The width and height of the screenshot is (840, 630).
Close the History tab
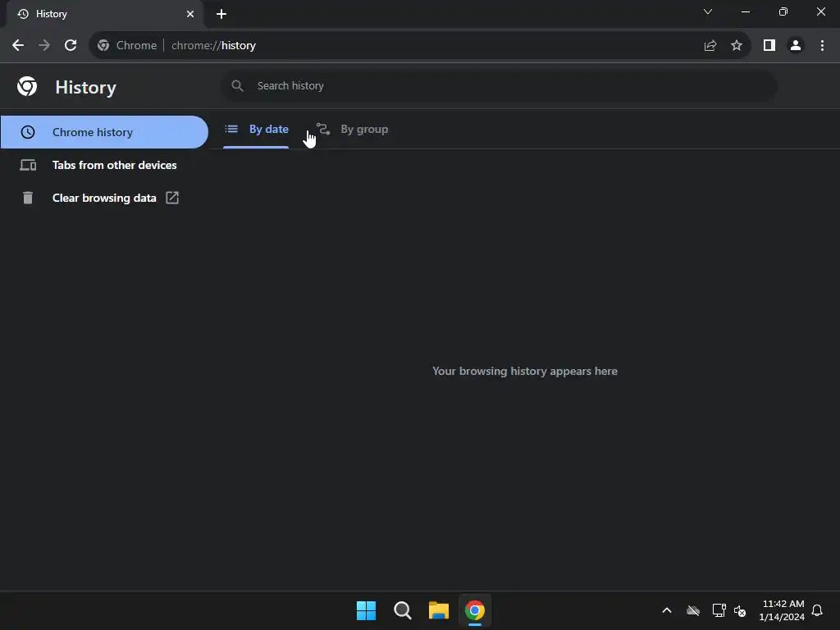pos(190,14)
